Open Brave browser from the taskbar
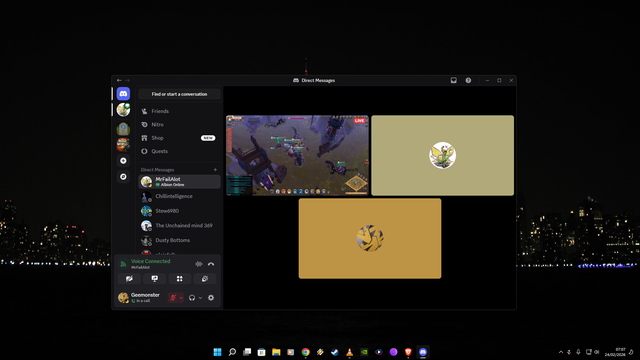This screenshot has height=360, width=640. coord(408,352)
